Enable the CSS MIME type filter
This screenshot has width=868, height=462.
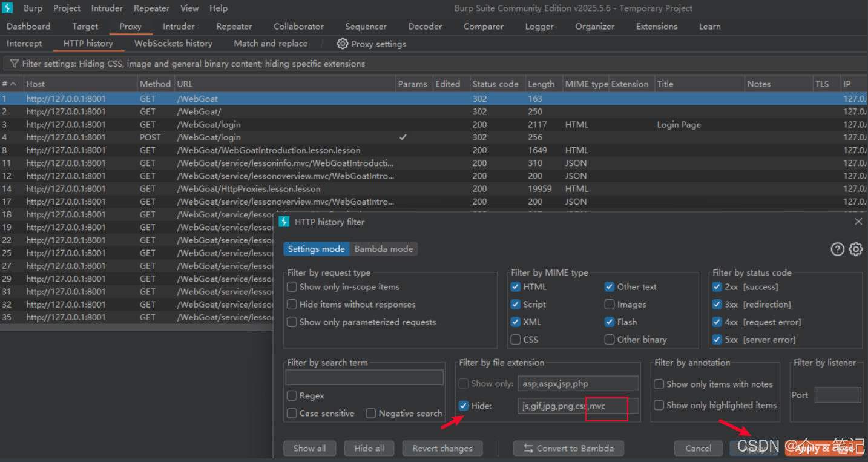point(516,340)
